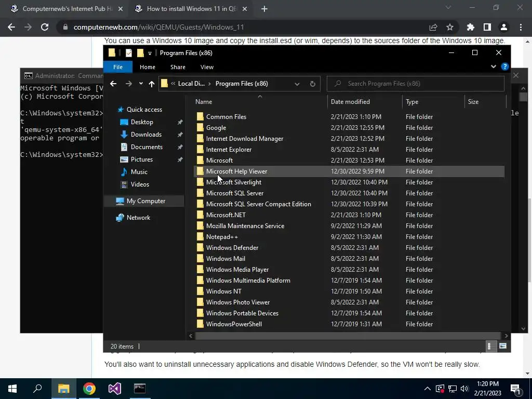Select Network in navigation pane
Screen dimensions: 532x399
tap(138, 218)
